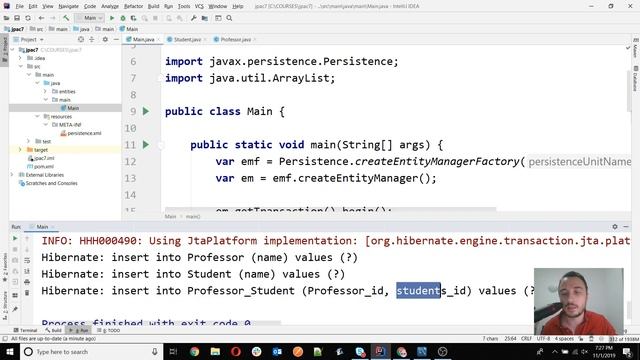Run the Main configuration with green play button in toolbar
The height and width of the screenshot is (360, 640).
(112, 18)
